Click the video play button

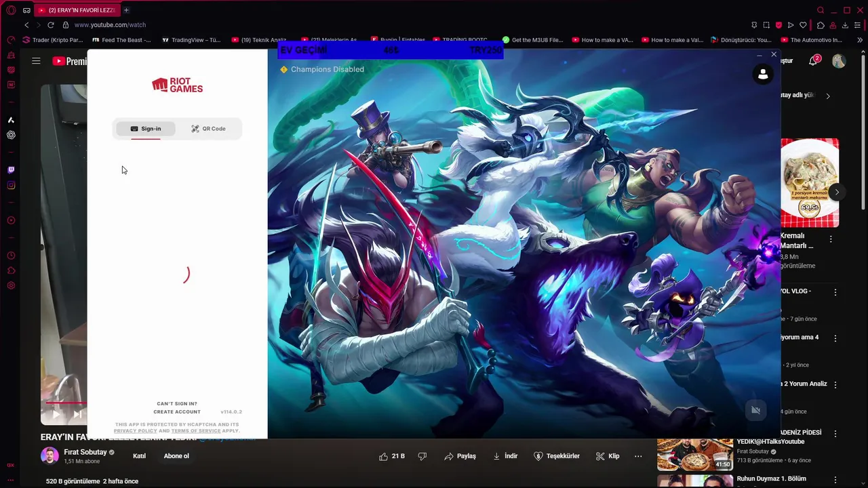56,414
